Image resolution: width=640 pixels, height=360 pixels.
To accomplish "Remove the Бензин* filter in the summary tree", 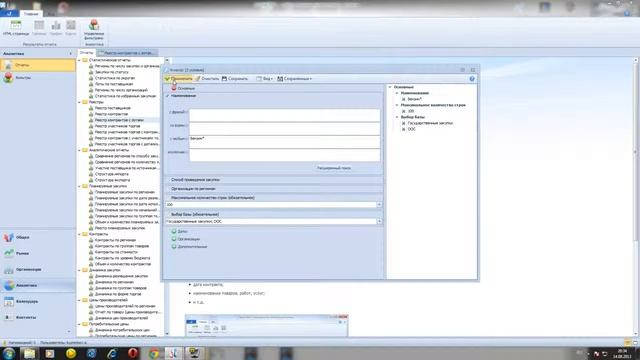I will [x=403, y=99].
